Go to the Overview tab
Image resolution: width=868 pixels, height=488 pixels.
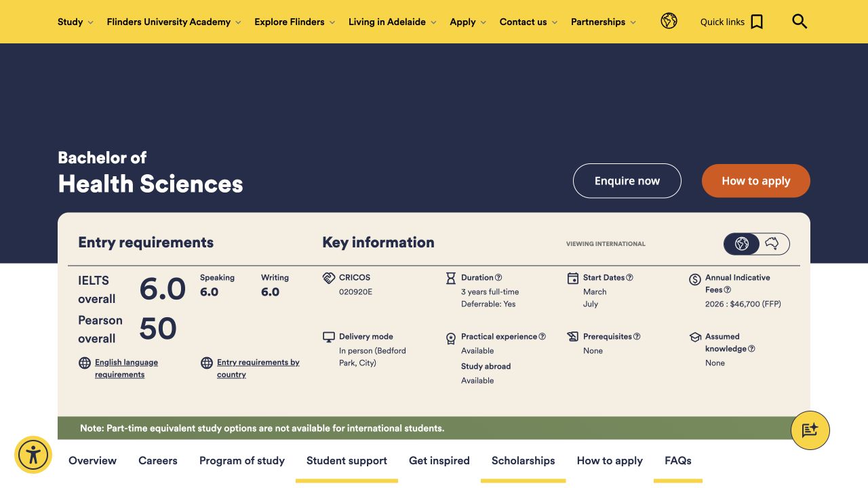pos(93,461)
